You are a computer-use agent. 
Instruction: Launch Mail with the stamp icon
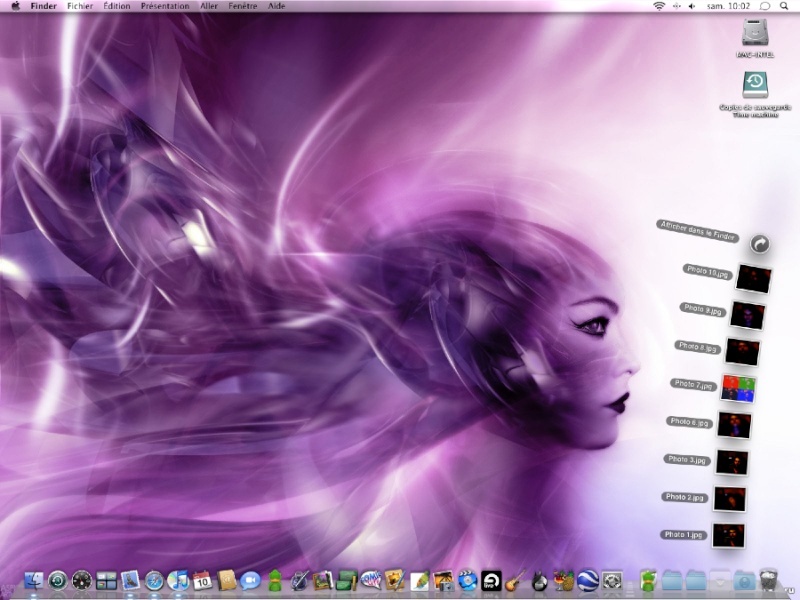pyautogui.click(x=131, y=581)
